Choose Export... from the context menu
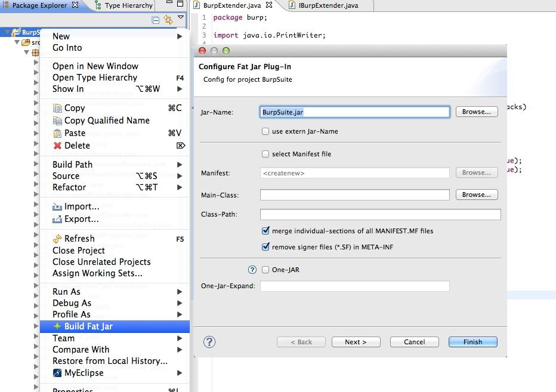Viewport: 556px width, 392px height. [81, 219]
